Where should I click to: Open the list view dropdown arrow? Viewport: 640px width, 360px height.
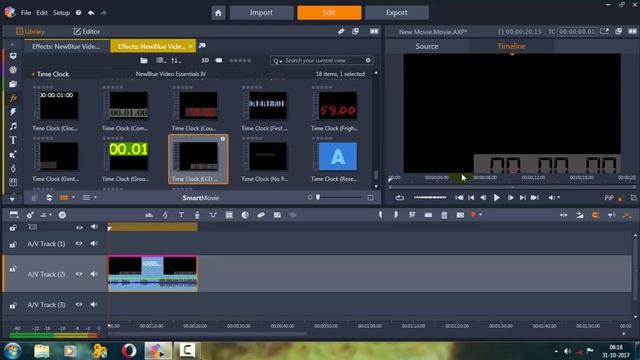(95, 198)
